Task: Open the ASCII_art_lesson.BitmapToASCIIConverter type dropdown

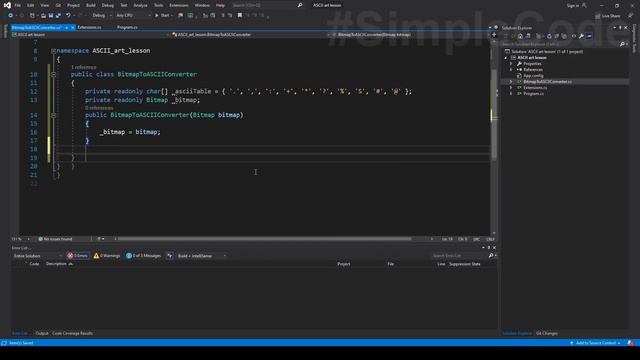Action: pos(250,35)
